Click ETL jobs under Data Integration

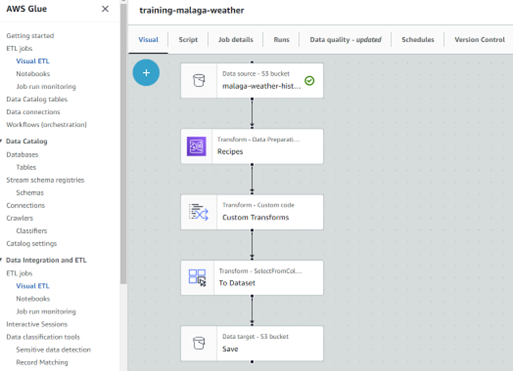click(x=19, y=273)
